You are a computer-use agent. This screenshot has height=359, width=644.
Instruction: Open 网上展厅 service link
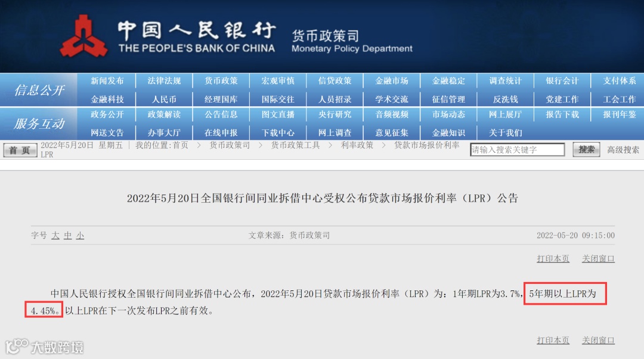click(x=505, y=114)
